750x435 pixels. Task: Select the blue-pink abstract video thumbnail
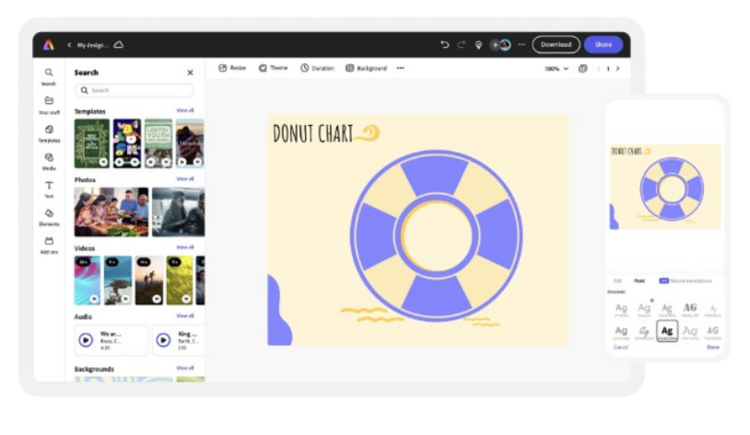[87, 280]
